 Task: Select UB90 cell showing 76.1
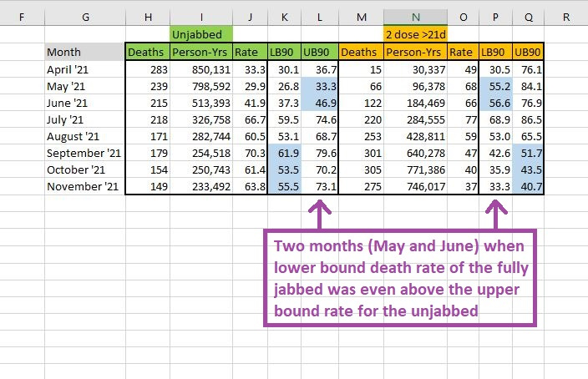(x=528, y=69)
